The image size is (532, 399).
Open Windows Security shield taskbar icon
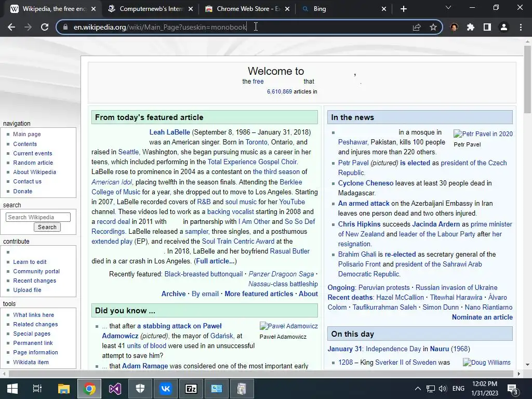point(140,389)
